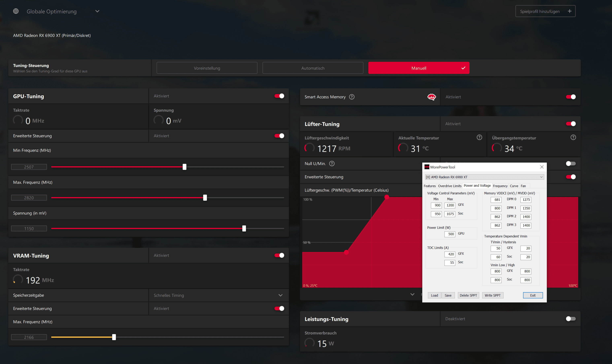The width and height of the screenshot is (612, 364).
Task: Open the Null U/Min. help icon
Action: (x=332, y=164)
